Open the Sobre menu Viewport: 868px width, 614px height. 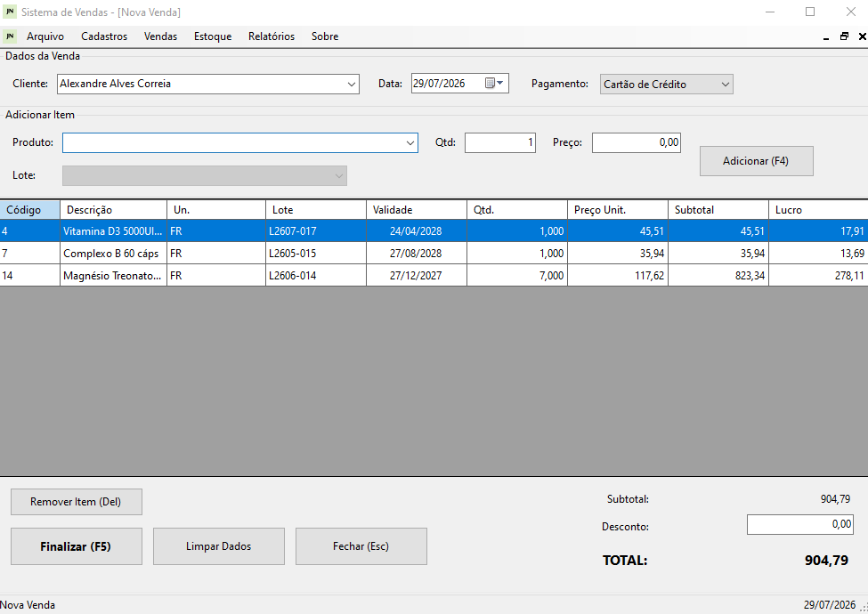point(325,36)
